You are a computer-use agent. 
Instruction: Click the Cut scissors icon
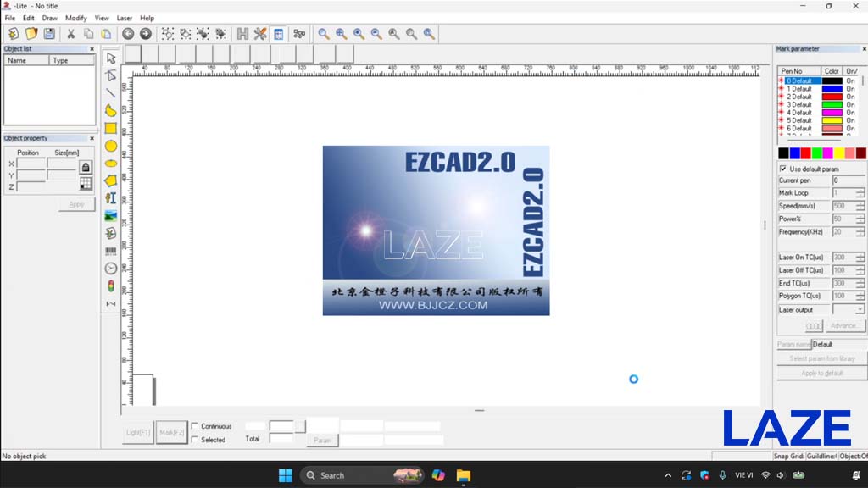point(71,34)
